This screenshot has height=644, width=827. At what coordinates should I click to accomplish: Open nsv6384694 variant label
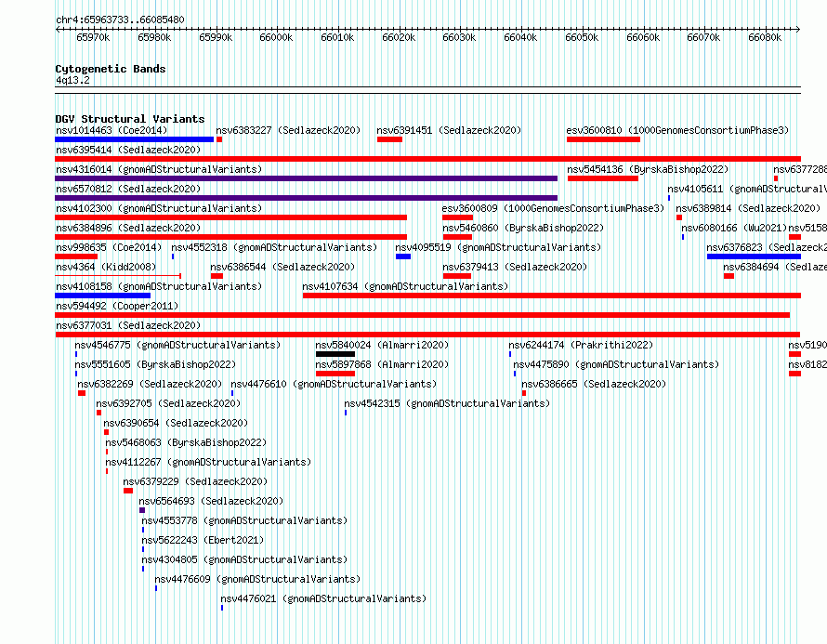pyautogui.click(x=775, y=267)
